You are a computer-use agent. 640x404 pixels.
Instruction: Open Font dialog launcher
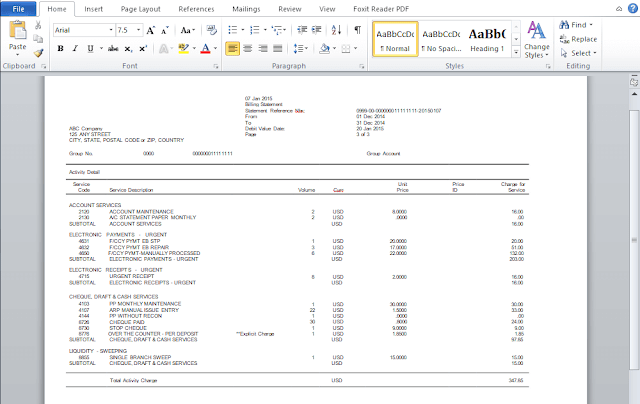[216, 66]
